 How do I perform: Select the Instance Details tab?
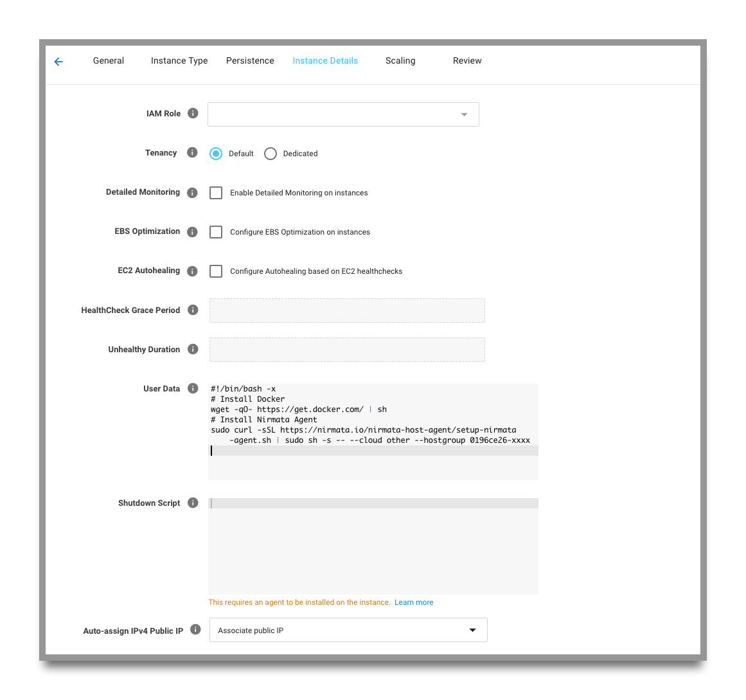point(325,60)
